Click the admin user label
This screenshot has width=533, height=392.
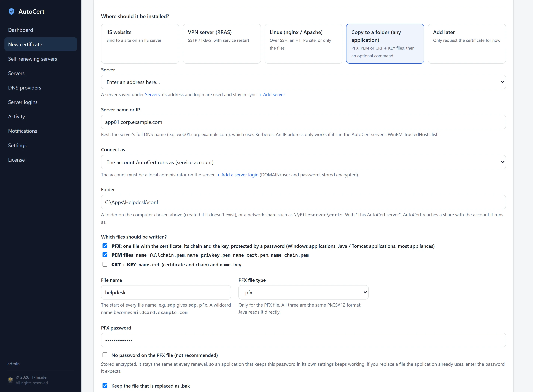click(x=14, y=364)
